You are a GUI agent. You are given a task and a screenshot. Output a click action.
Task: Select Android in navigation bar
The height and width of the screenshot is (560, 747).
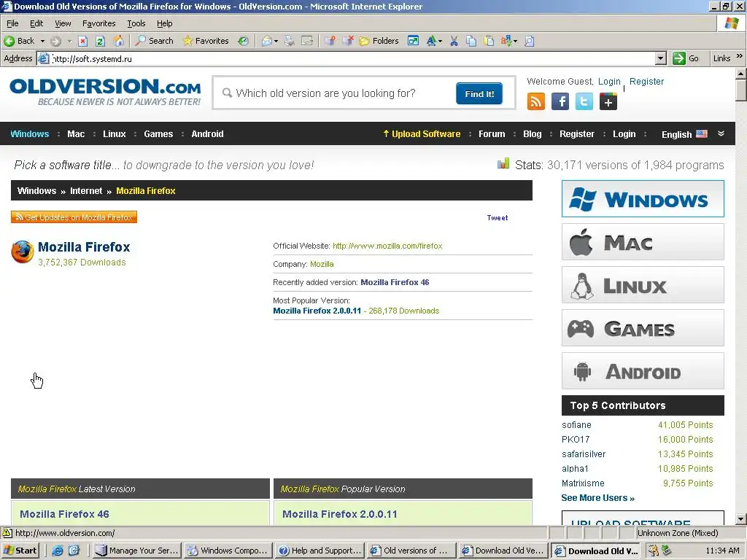click(207, 134)
